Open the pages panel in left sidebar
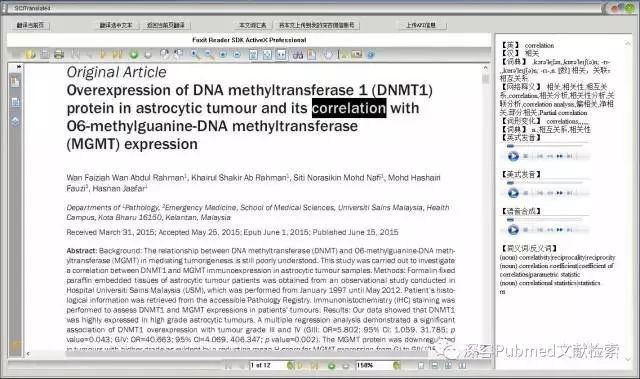The width and height of the screenshot is (640, 379). [16, 102]
